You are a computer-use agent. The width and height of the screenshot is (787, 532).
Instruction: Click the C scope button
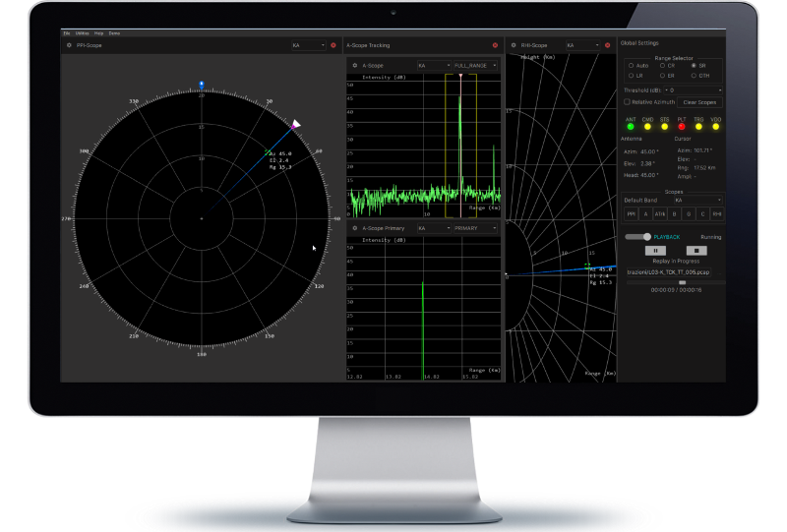coord(702,214)
